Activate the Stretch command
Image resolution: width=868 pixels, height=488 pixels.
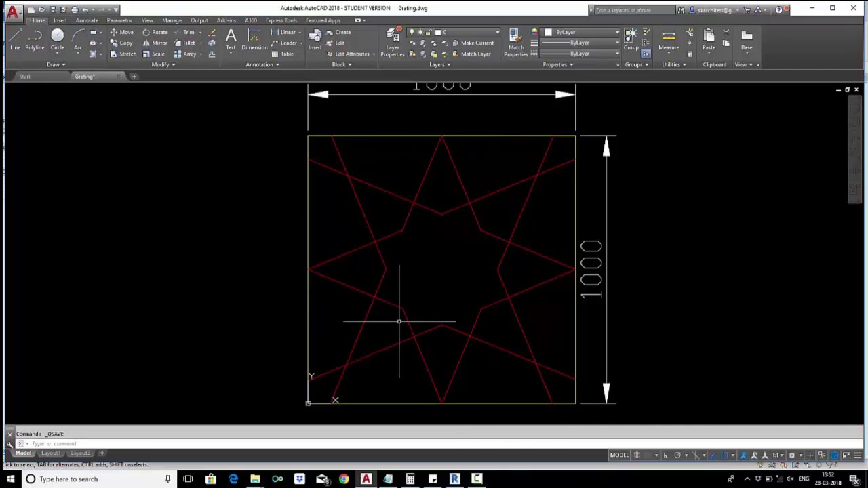pyautogui.click(x=123, y=54)
